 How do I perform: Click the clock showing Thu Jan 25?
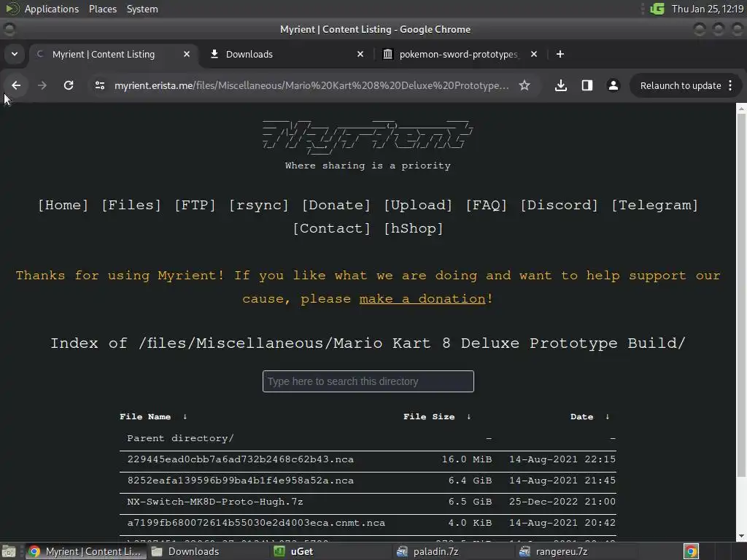pyautogui.click(x=708, y=9)
